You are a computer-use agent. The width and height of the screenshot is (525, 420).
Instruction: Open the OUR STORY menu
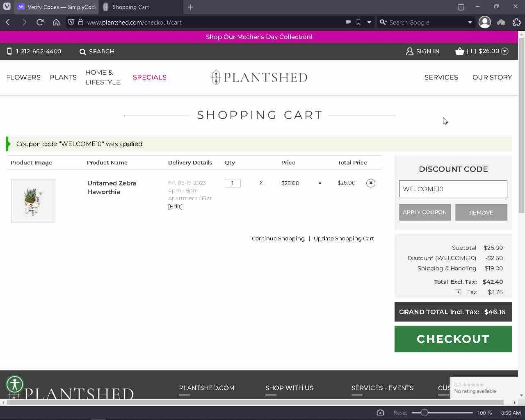(492, 77)
